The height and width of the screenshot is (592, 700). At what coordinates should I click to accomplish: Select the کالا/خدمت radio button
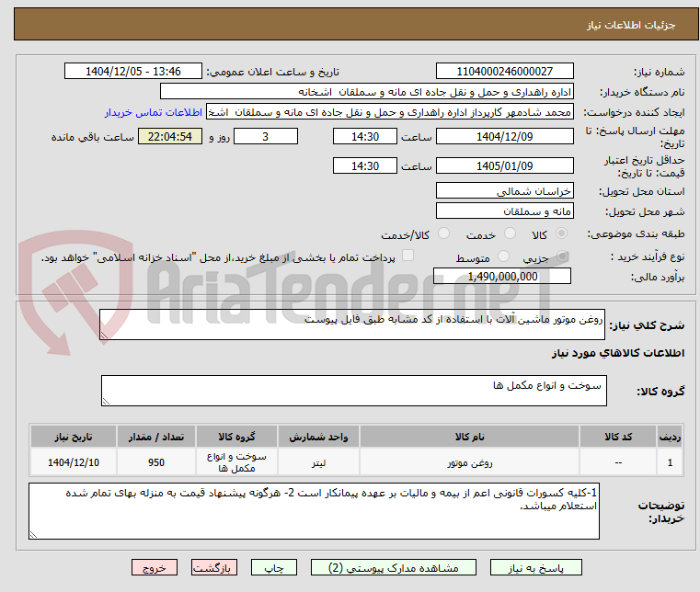[x=443, y=233]
